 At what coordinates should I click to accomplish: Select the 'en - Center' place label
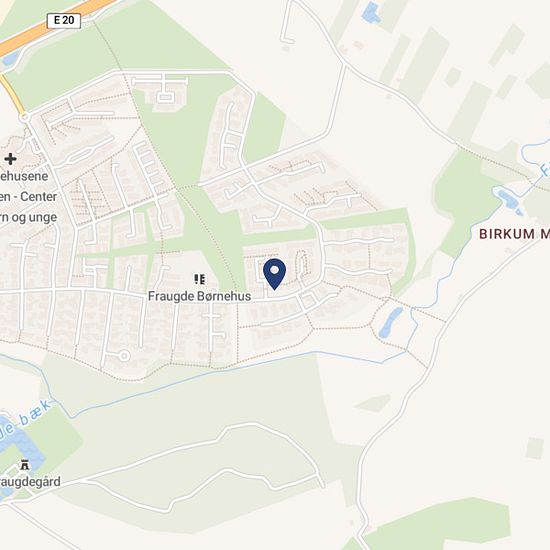point(28,196)
